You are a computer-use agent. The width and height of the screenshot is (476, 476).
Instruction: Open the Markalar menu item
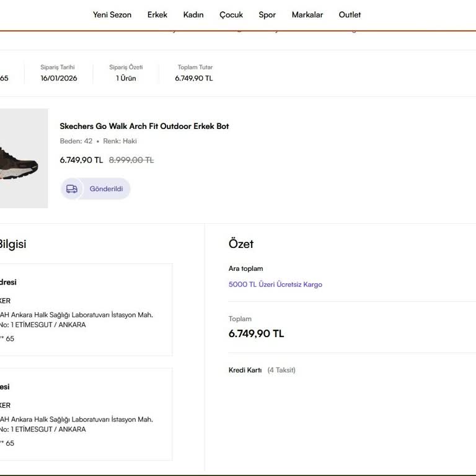tap(307, 15)
